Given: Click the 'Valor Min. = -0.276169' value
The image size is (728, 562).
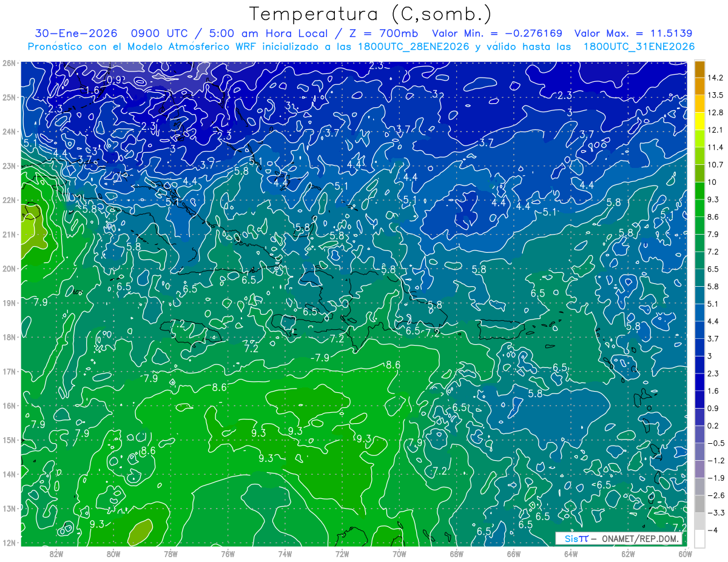Looking at the screenshot, I should 497,33.
